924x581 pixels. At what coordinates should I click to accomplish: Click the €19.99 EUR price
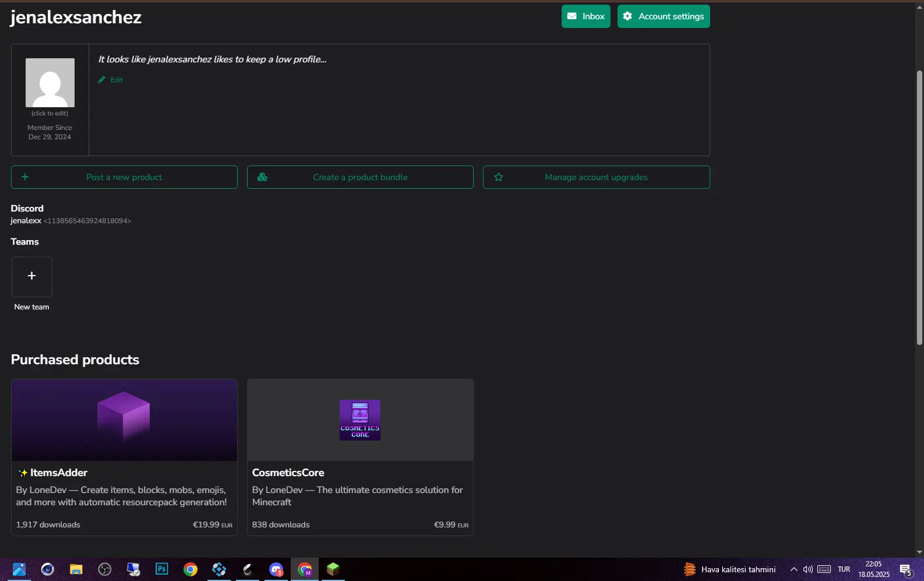(213, 524)
